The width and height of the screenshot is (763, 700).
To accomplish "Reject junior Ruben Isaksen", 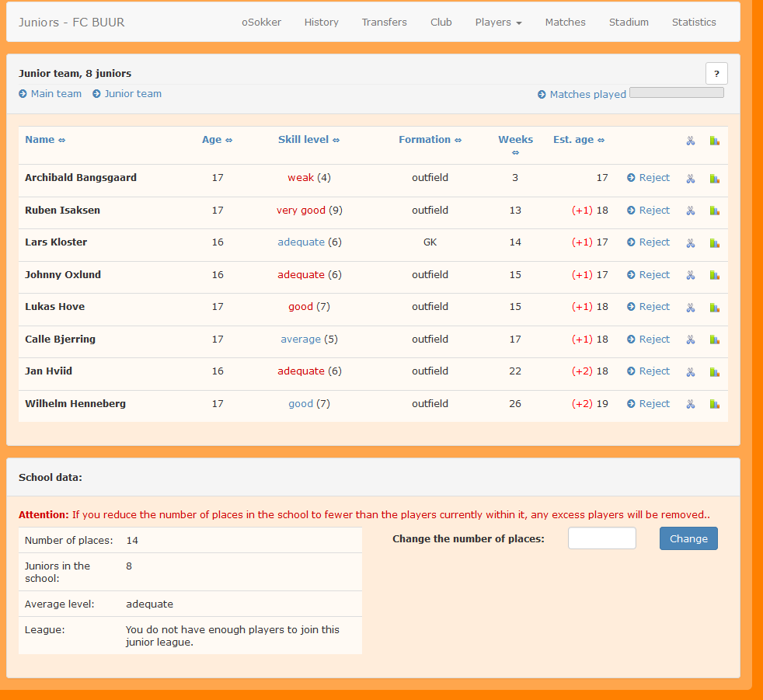I will click(648, 210).
